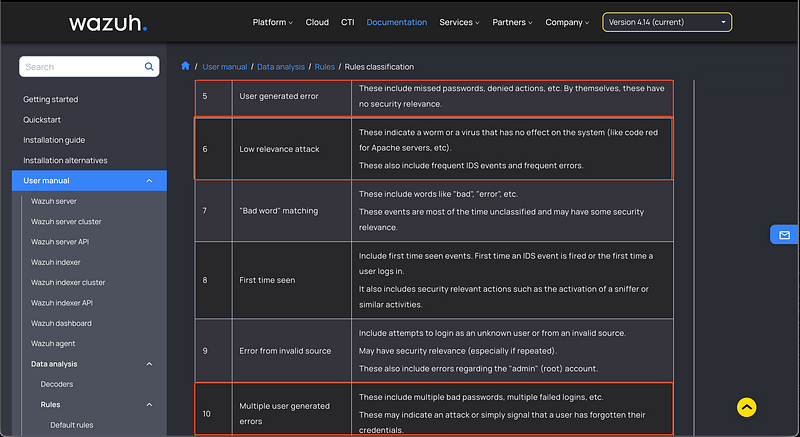Click the yellow back-to-top arrow button

point(746,407)
